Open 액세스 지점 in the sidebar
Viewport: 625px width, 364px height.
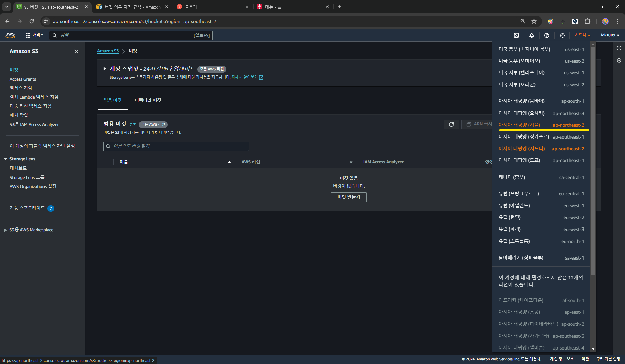pos(21,88)
